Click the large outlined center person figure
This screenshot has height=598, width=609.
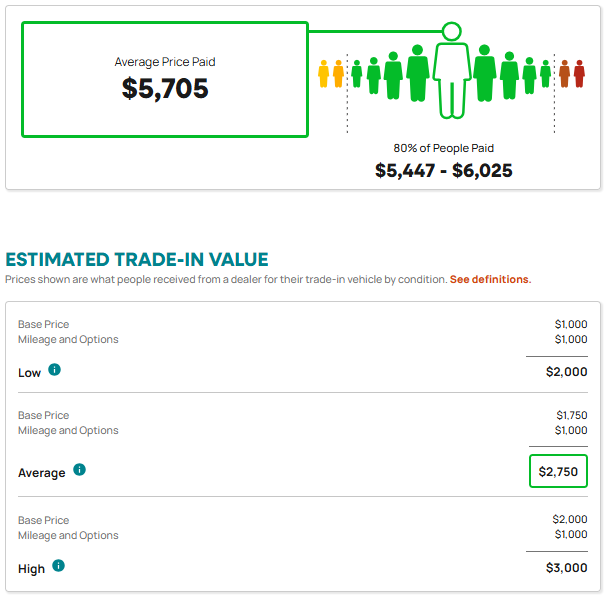pos(452,80)
